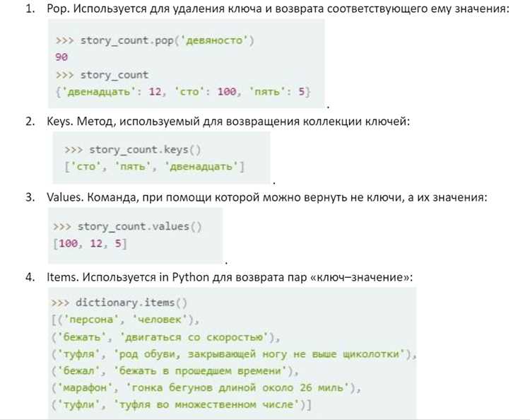
Task: Click the tuple line 'туфли', 'туфля во множественном числе'
Action: pyautogui.click(x=181, y=404)
